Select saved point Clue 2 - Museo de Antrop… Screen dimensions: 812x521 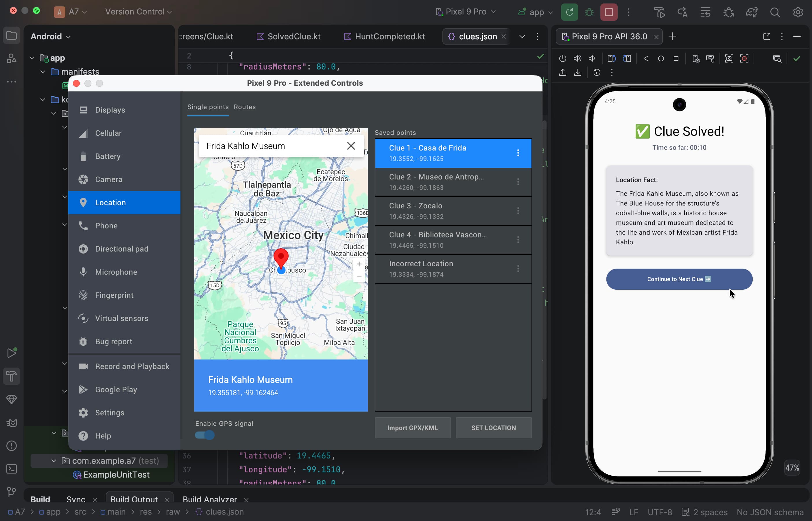(453, 182)
